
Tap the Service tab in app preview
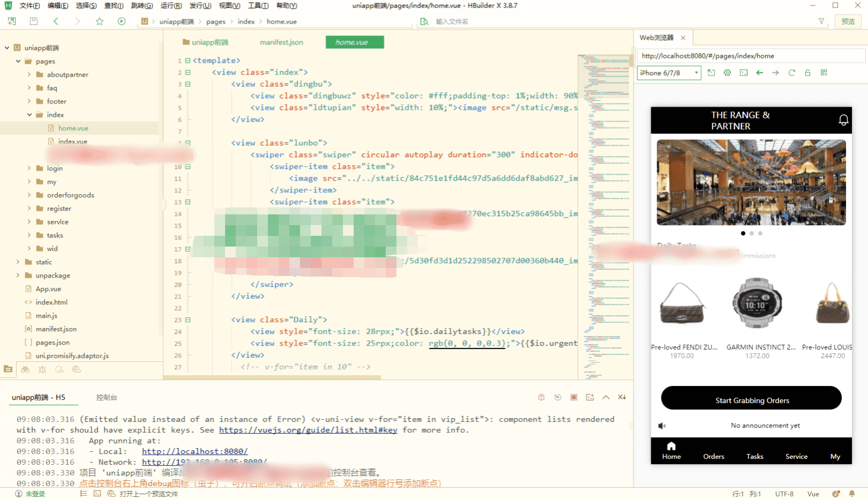click(796, 451)
